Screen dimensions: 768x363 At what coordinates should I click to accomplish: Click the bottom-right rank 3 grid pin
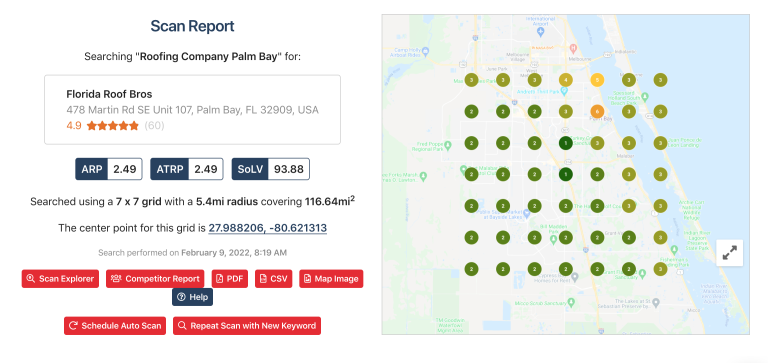click(x=660, y=269)
